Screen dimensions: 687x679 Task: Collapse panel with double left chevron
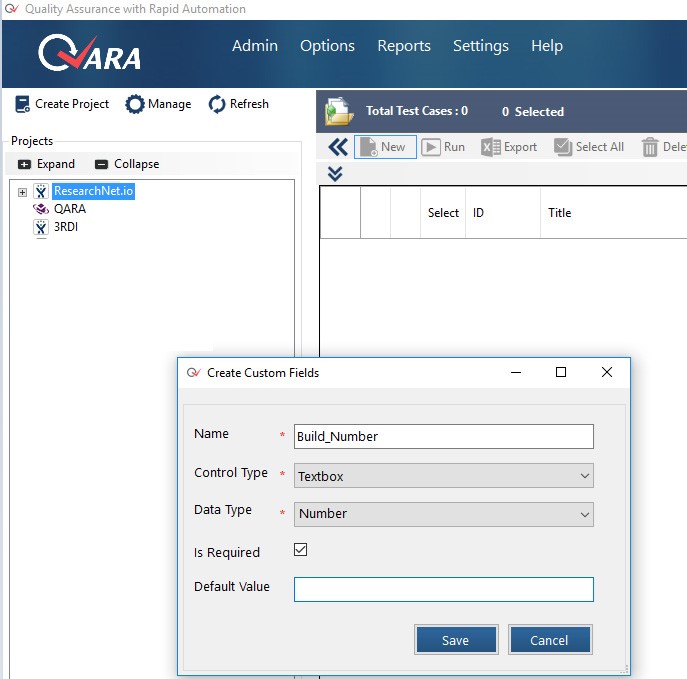(x=338, y=147)
